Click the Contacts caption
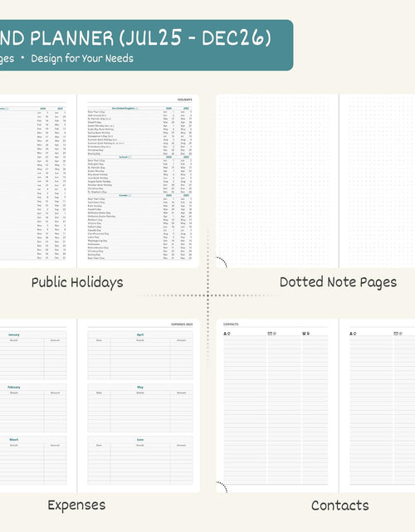Image resolution: width=415 pixels, height=532 pixels. point(340,505)
